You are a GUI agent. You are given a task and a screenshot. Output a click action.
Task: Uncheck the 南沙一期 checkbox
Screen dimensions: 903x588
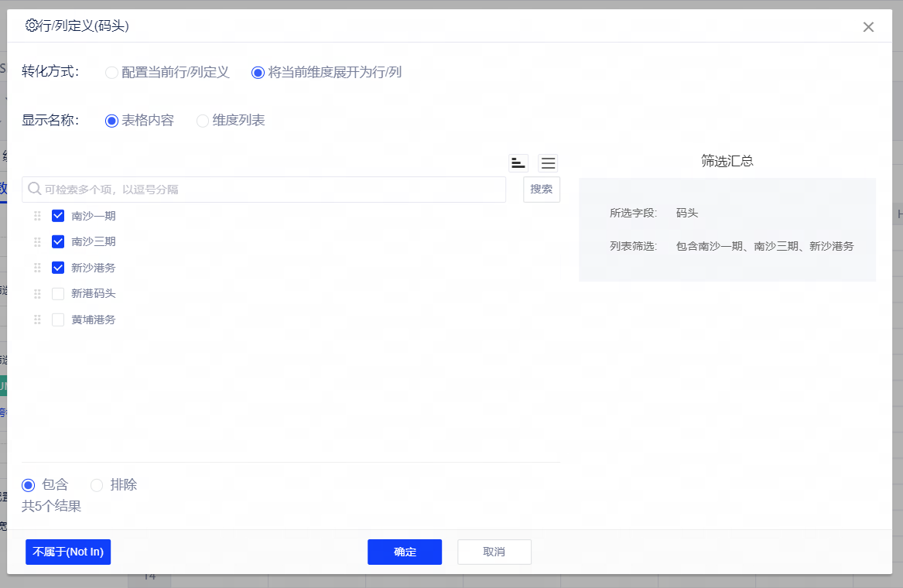coord(58,216)
